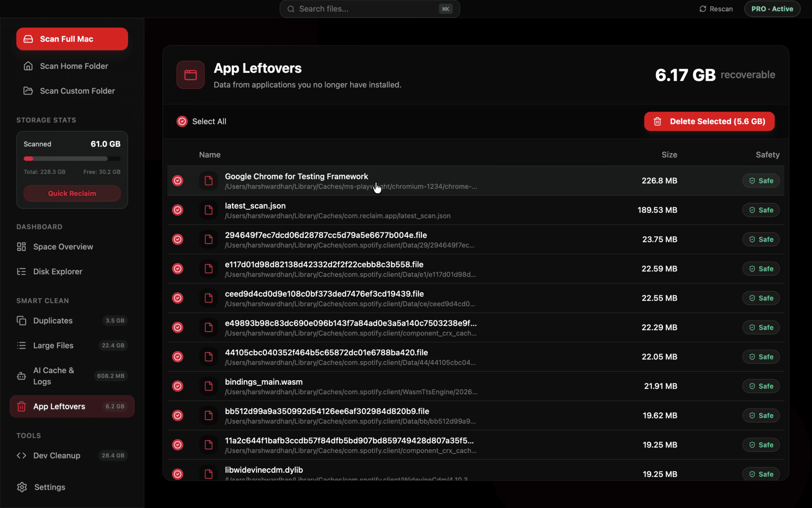Viewport: 812px width, 508px height.
Task: Click the 226.8 MB size value
Action: [x=659, y=181]
